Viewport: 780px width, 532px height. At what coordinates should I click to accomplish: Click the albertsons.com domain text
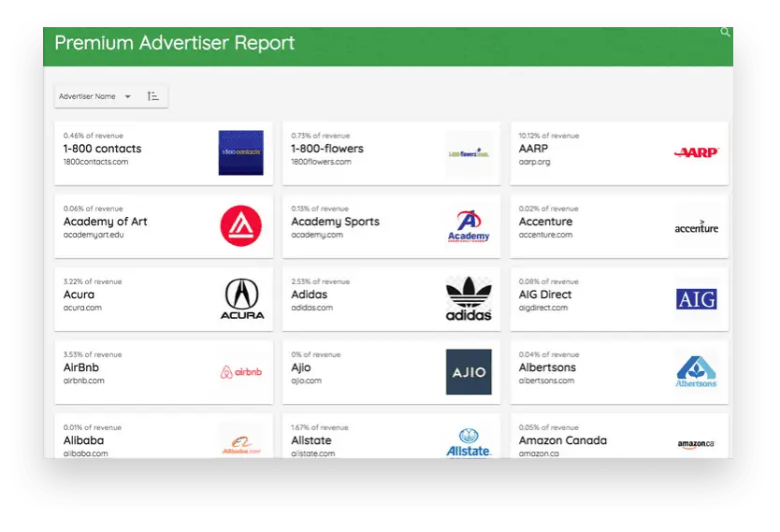coord(546,381)
